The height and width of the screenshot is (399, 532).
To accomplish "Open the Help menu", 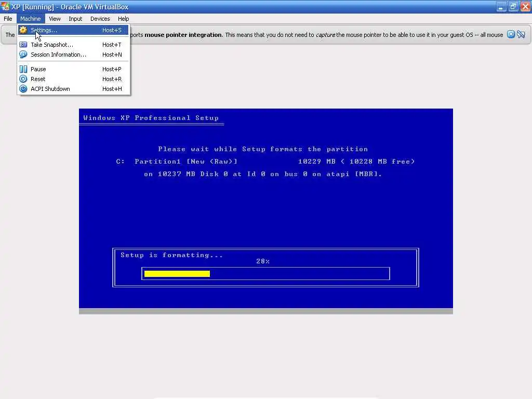I will pos(124,19).
